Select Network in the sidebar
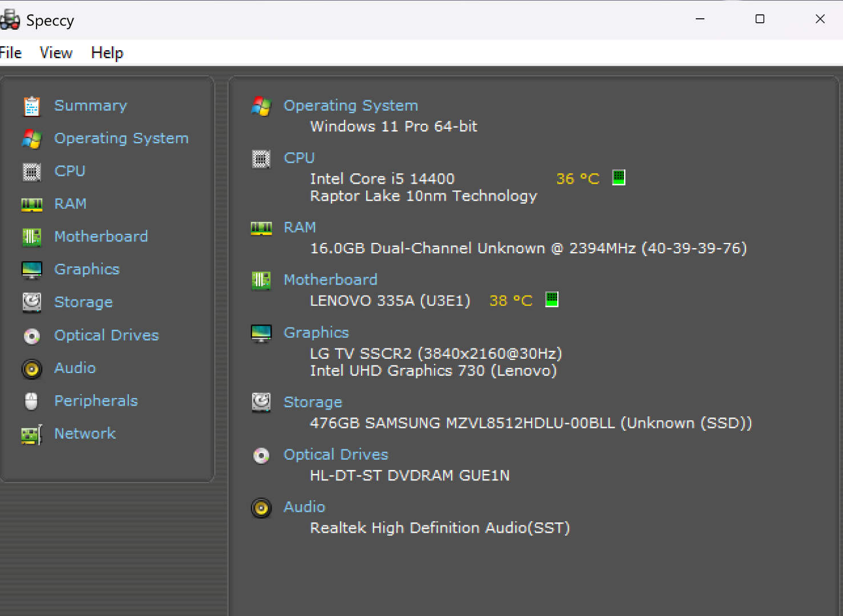Screen dimensions: 843x616 (x=85, y=434)
